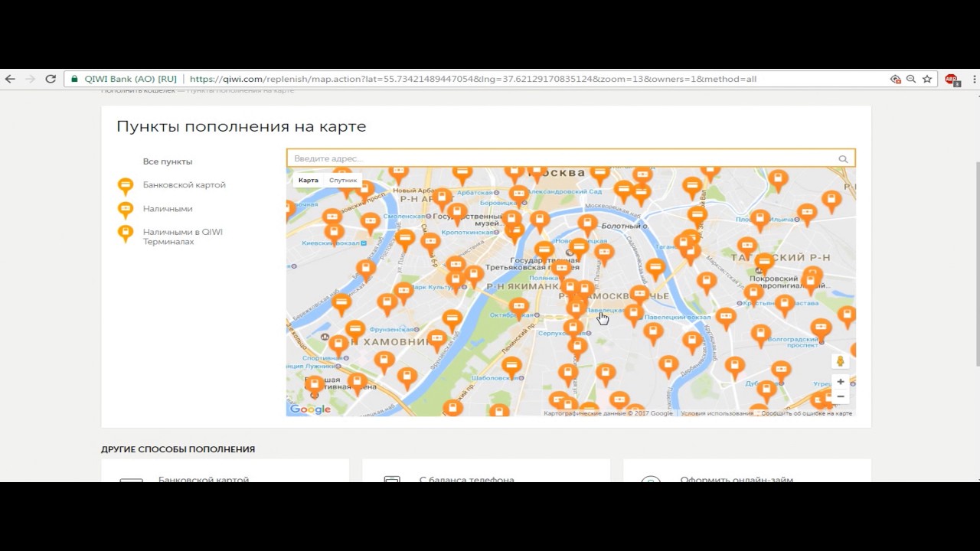980x551 pixels.
Task: Click the Google logo on the map
Action: 310,409
